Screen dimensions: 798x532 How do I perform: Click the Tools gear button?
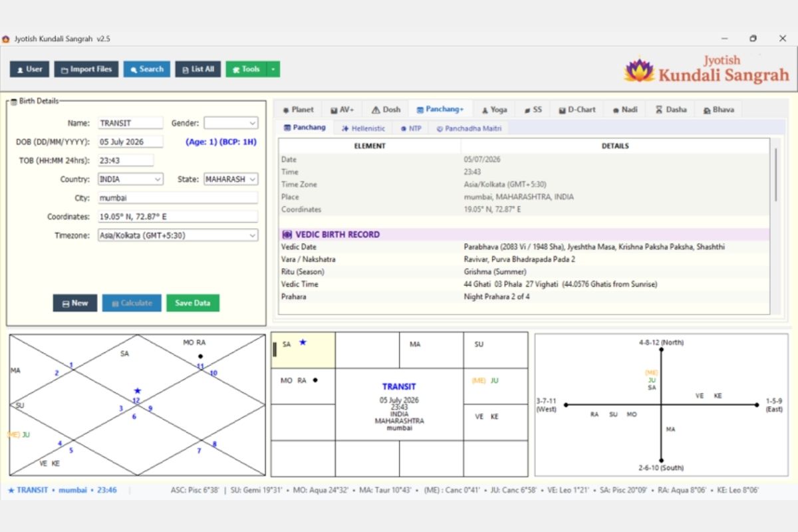(x=246, y=69)
